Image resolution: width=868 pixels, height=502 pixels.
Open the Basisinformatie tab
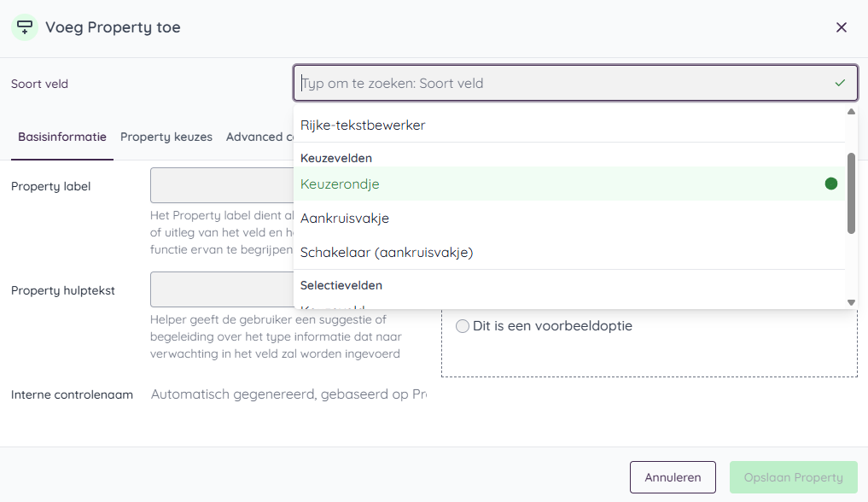click(61, 137)
